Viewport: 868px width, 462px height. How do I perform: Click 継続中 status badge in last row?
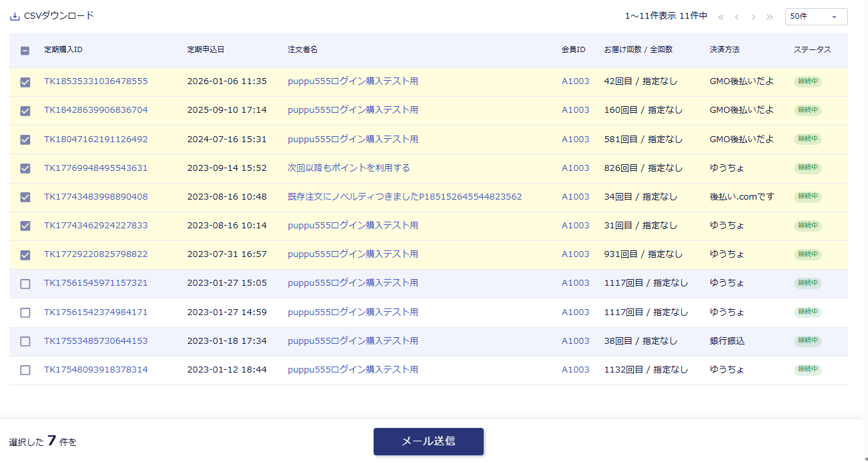(x=807, y=370)
